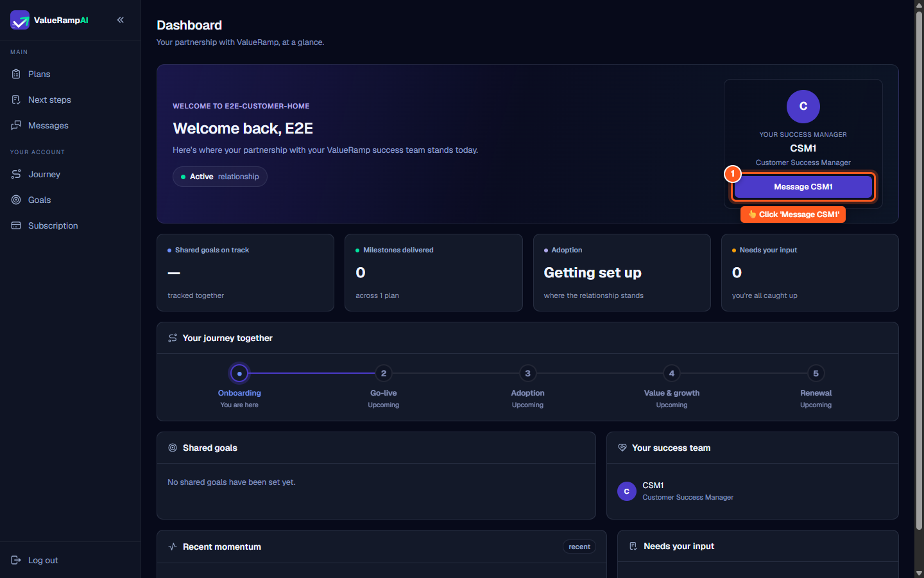Image resolution: width=924 pixels, height=578 pixels.
Task: Click the recent filter badge
Action: (579, 547)
